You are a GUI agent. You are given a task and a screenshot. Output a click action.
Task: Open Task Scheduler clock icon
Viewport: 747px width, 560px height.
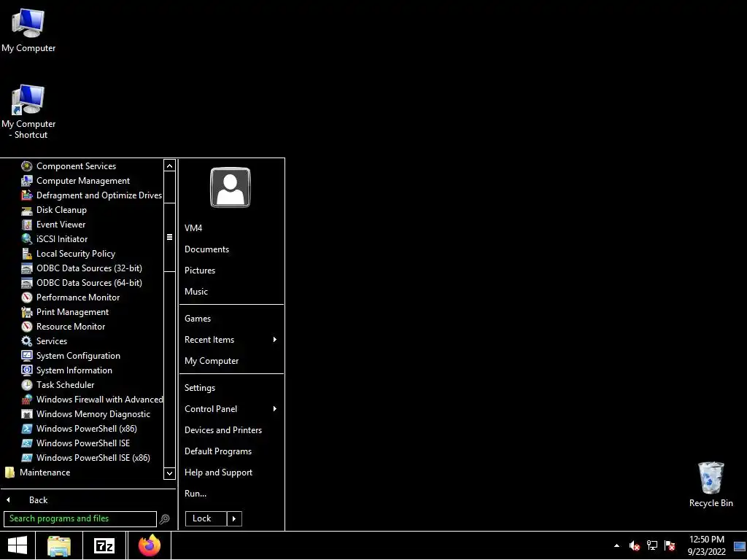[27, 385]
